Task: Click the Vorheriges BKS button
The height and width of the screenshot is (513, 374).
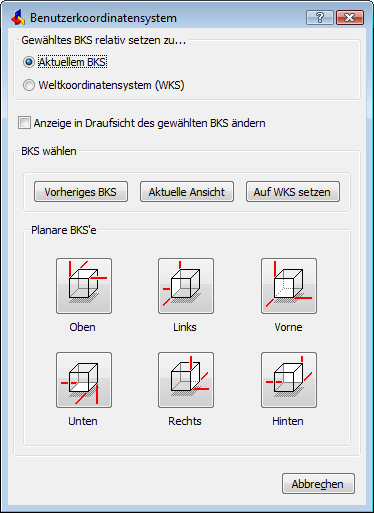Action: click(81, 192)
